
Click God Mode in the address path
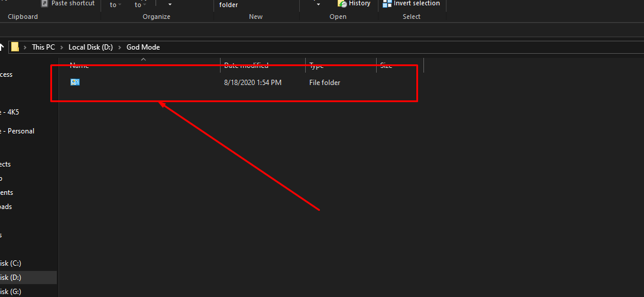pyautogui.click(x=143, y=47)
